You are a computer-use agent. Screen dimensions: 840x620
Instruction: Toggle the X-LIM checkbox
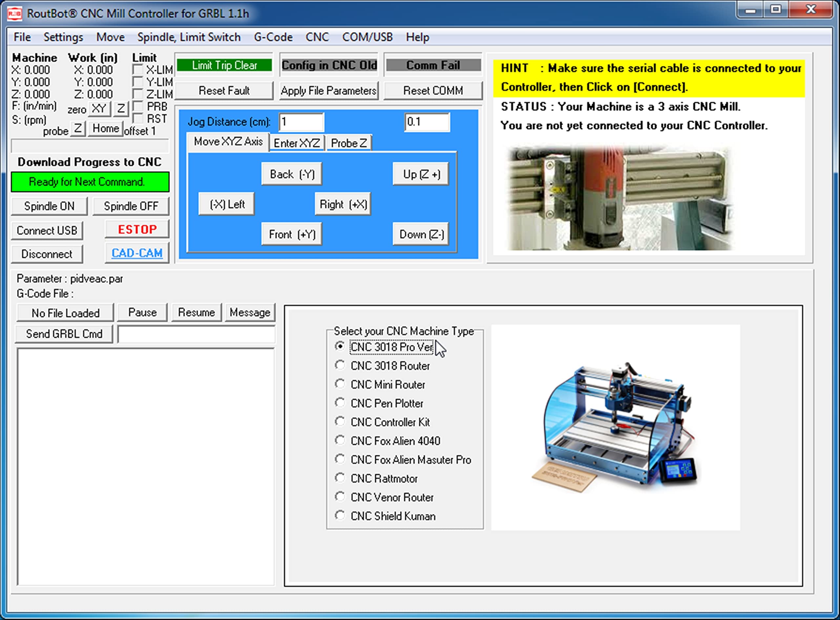pos(138,69)
